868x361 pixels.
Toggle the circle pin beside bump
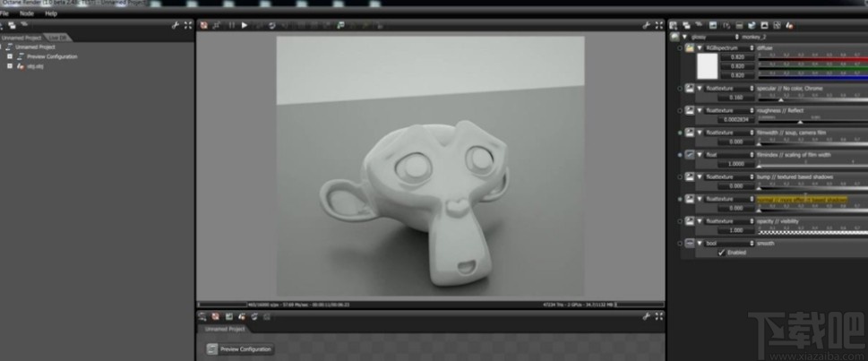[x=680, y=177]
